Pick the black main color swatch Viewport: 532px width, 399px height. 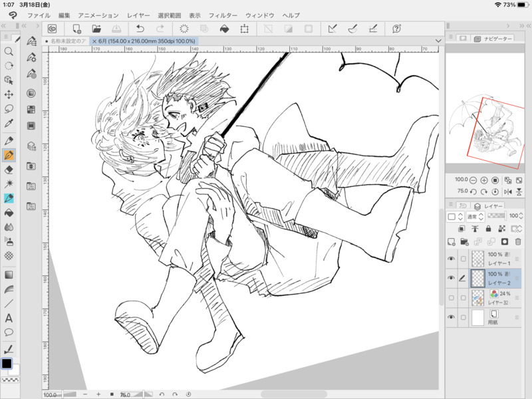[x=7, y=363]
